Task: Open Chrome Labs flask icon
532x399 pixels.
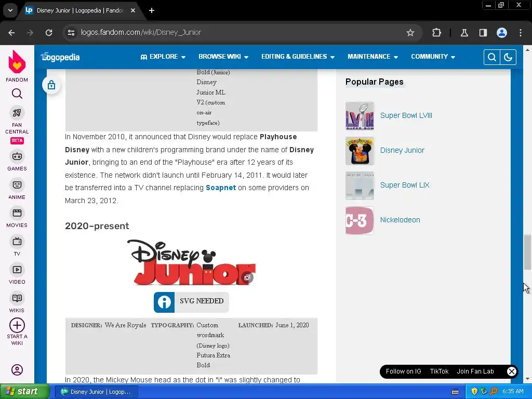Action: pos(464,33)
